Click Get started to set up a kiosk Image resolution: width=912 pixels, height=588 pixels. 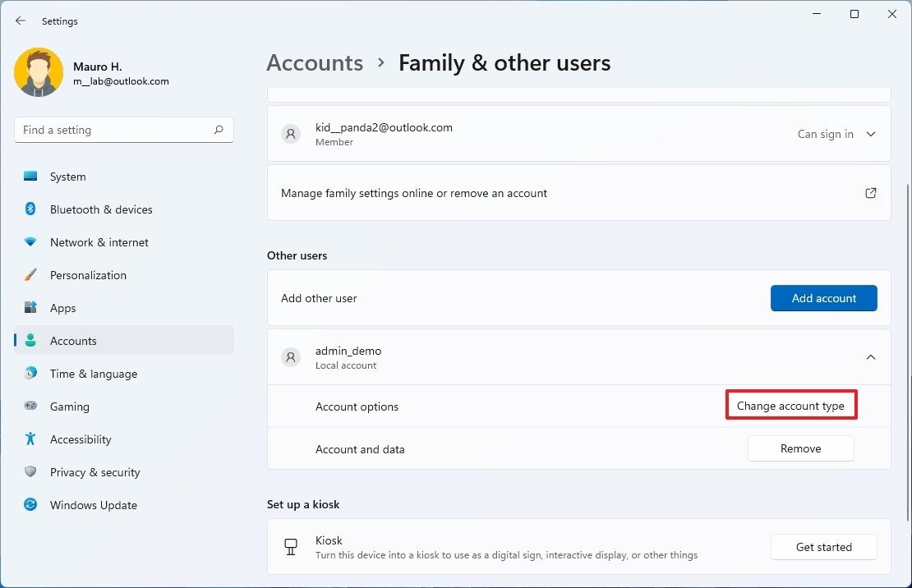(823, 546)
